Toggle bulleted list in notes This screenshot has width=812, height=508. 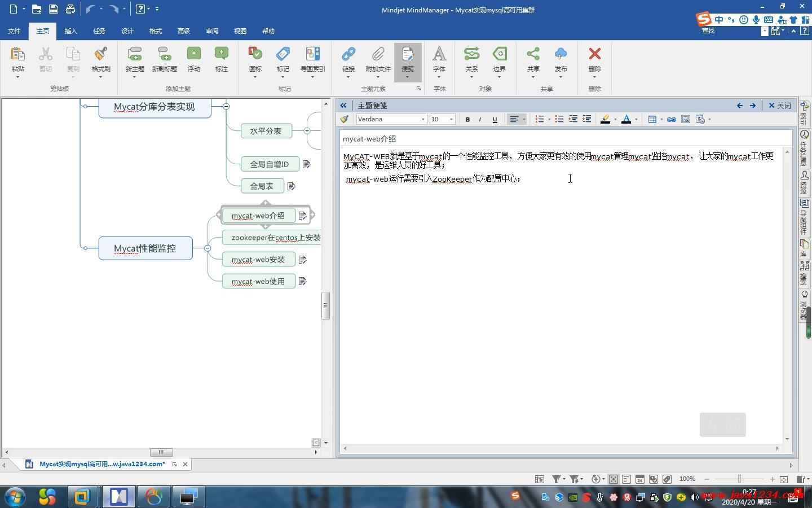(x=559, y=119)
